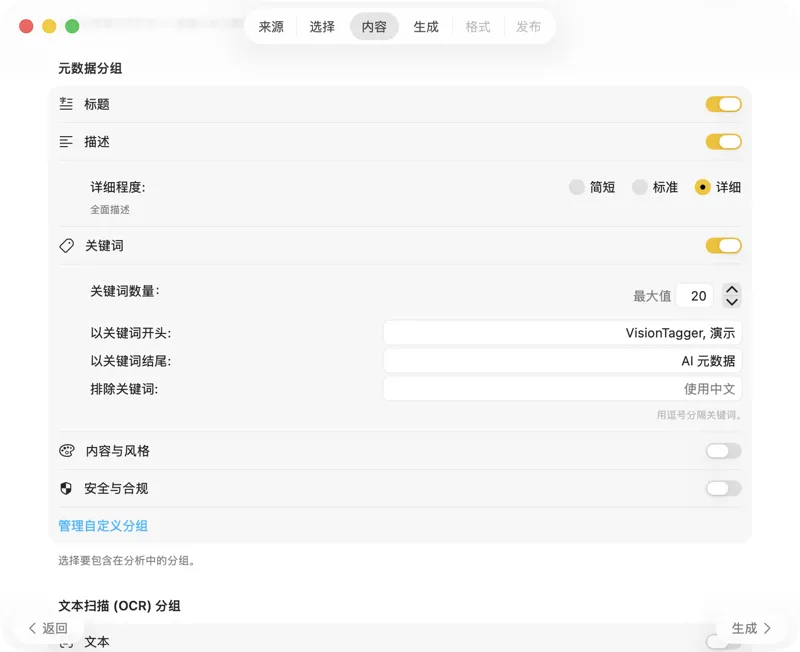The image size is (800, 652).
Task: Click the 文本 document icon
Action: 67,641
